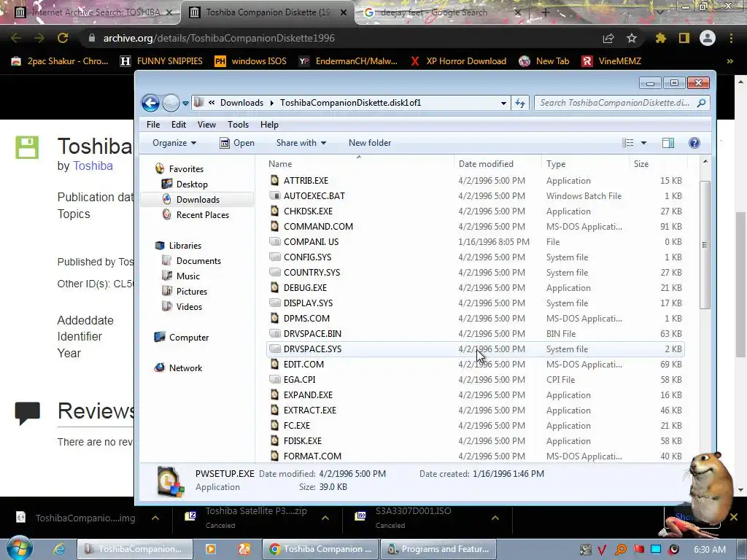Select the EDIT.COM file icon
Image resolution: width=747 pixels, height=560 pixels.
point(274,365)
